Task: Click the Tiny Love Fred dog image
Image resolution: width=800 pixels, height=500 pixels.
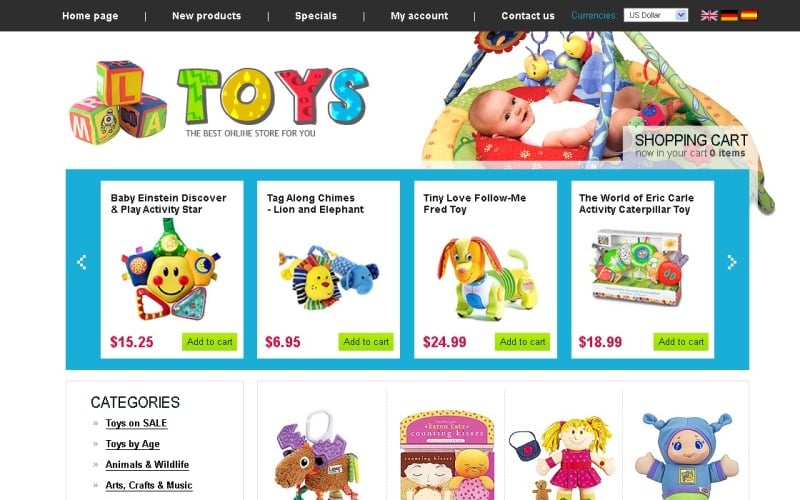Action: click(483, 279)
